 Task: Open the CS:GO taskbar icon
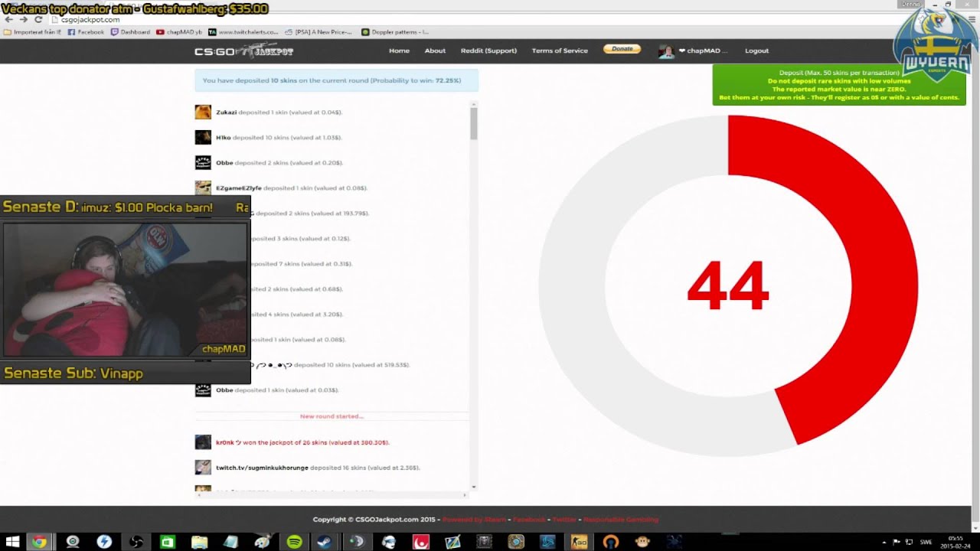pos(579,542)
